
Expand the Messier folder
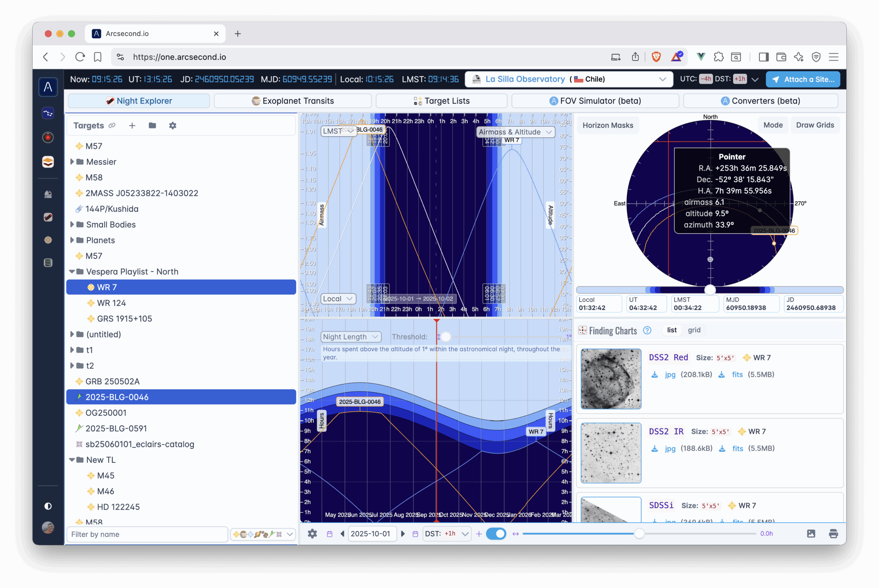click(72, 162)
